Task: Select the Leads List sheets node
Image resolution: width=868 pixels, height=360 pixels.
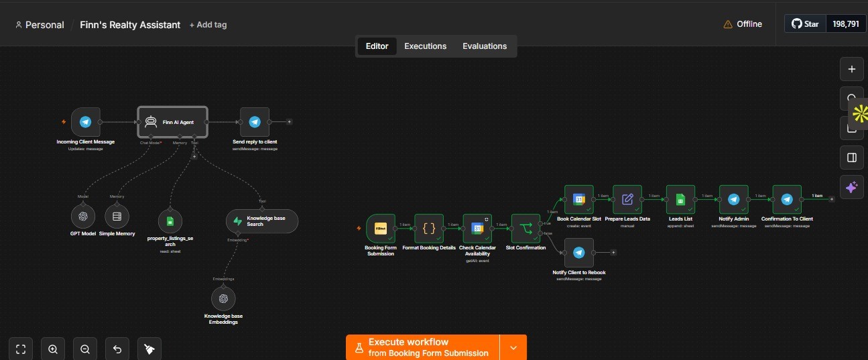Action: (680, 199)
